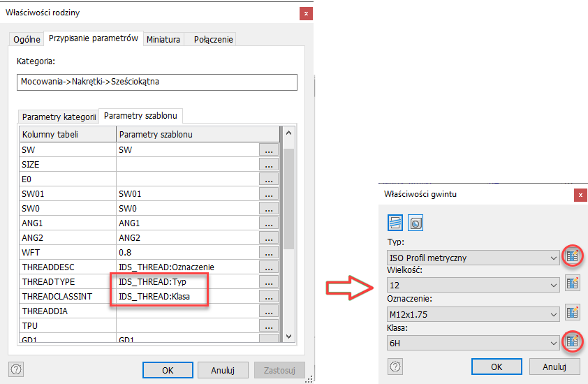This screenshot has height=384, width=588.
Task: Click Anuluj in Właściwości gwintu dialog
Action: pos(554,367)
